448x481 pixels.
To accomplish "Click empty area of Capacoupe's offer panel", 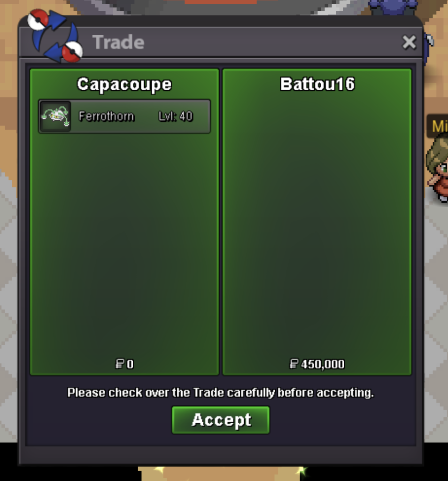I will (124, 245).
